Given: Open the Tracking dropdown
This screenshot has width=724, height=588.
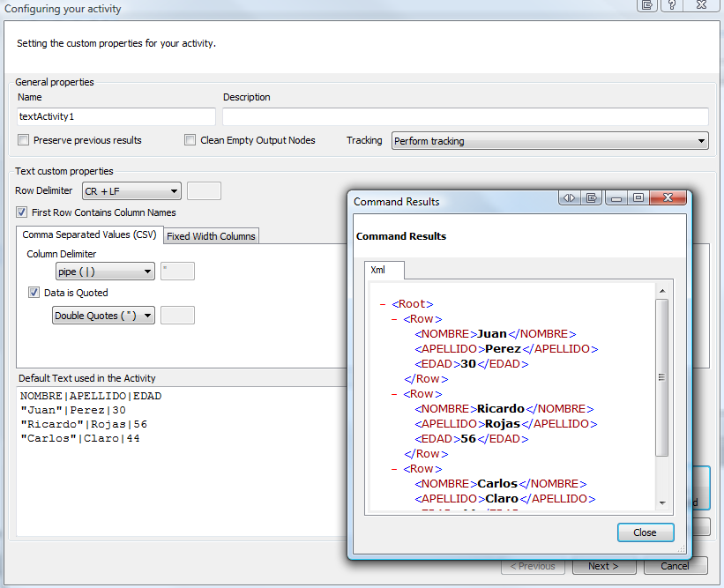Looking at the screenshot, I should [549, 141].
